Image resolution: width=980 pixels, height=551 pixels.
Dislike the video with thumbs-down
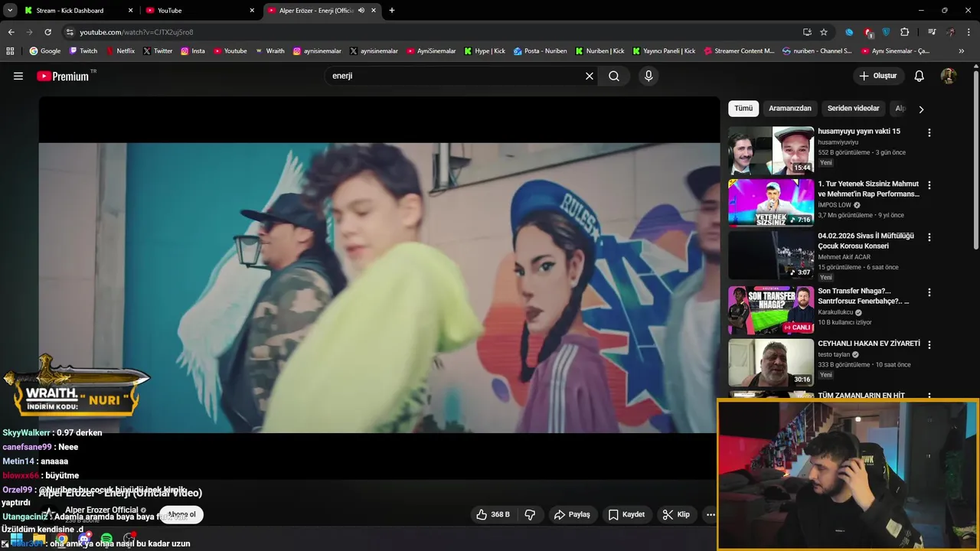530,514
